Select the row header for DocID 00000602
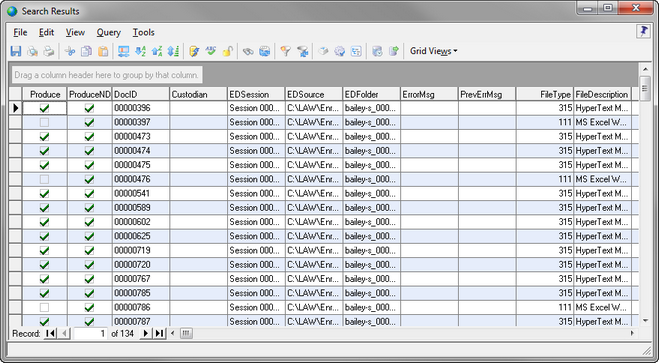The height and width of the screenshot is (363, 659). pos(16,222)
